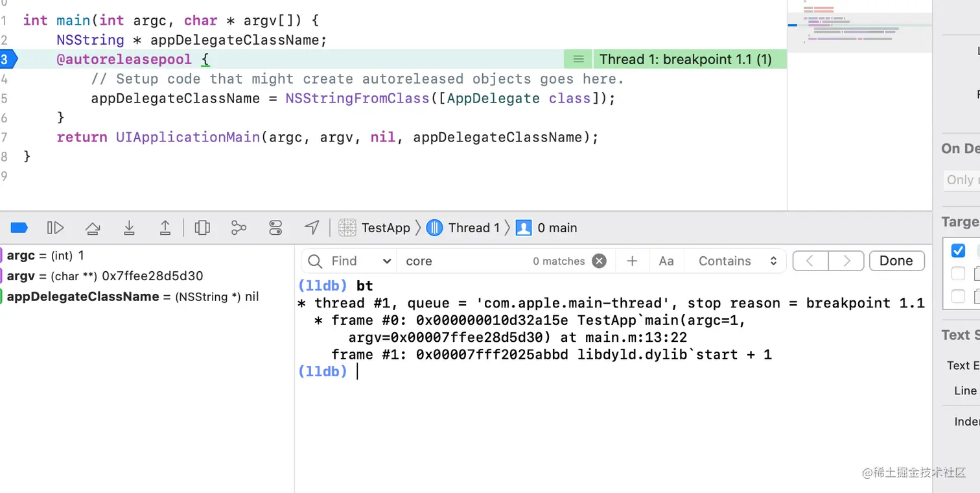Click the 'Thread 1: breakpoint 1.1 (1)' annotation
Viewport: 980px width, 493px height.
click(686, 60)
